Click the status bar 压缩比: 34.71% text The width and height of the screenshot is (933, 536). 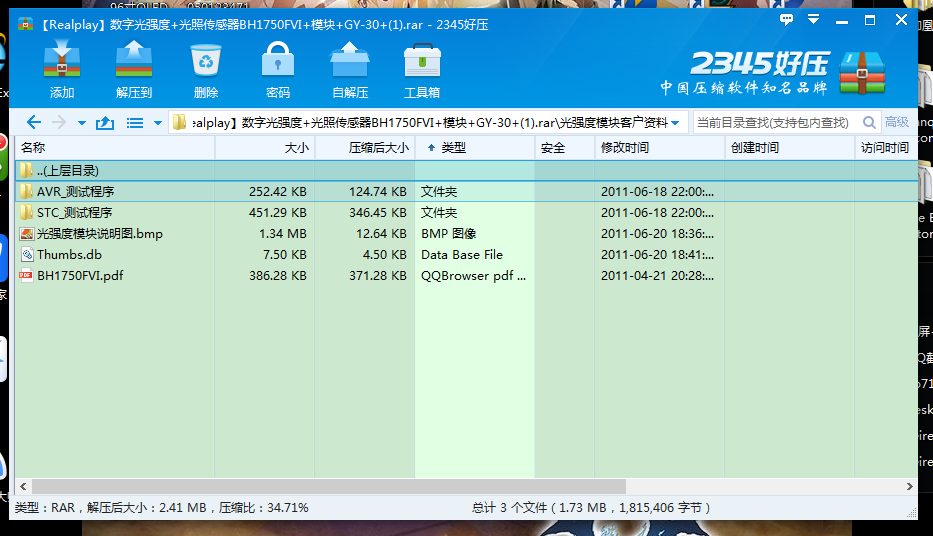pyautogui.click(x=264, y=508)
